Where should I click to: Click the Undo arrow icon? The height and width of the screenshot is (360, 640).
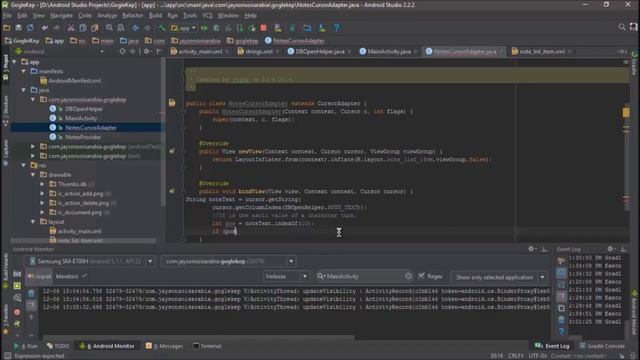pos(44,28)
